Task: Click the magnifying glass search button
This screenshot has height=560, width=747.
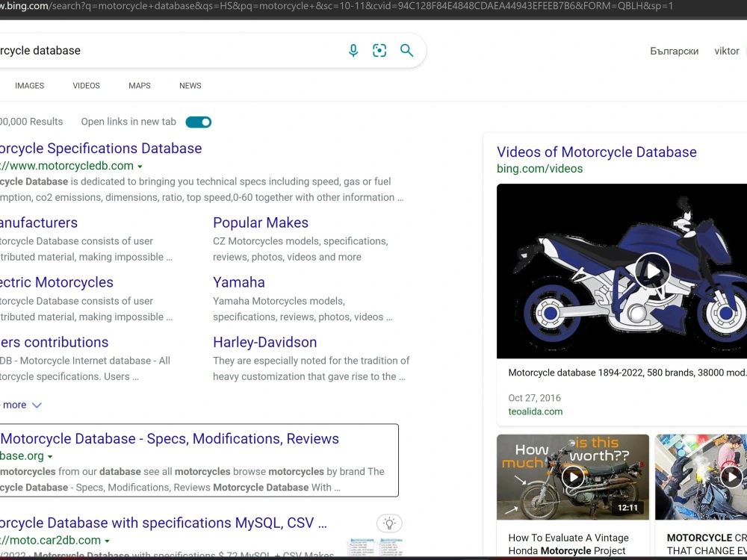Action: [x=406, y=51]
